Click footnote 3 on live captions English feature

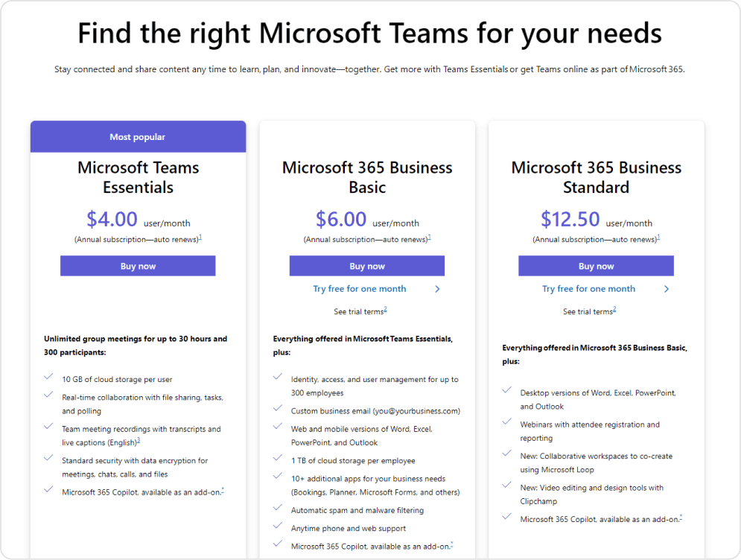[137, 440]
